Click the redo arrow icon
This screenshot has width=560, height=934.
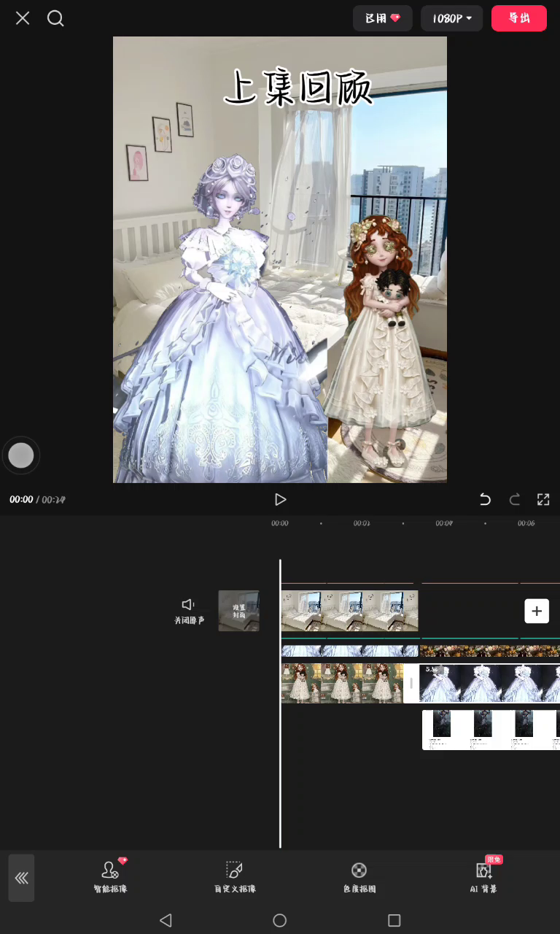point(514,499)
